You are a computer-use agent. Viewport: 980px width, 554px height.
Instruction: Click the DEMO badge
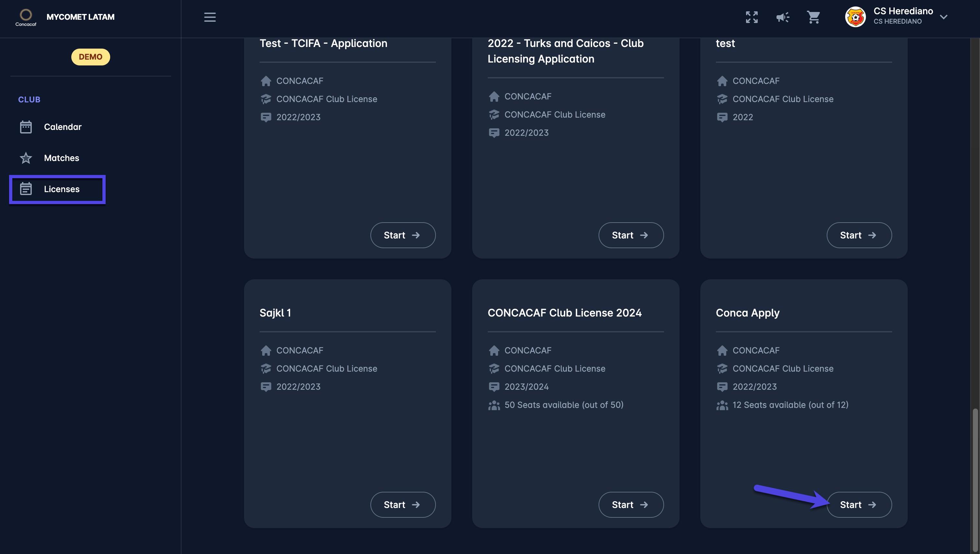[x=90, y=57]
